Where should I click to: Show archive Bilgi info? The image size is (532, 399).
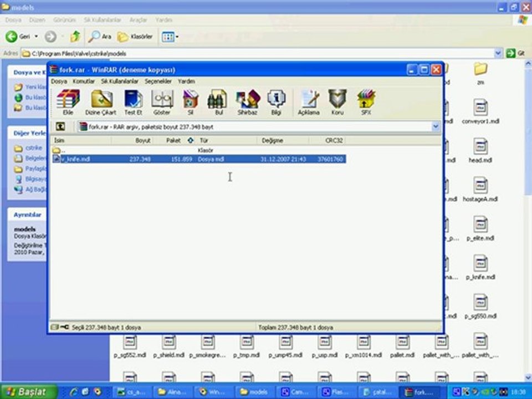tap(276, 102)
